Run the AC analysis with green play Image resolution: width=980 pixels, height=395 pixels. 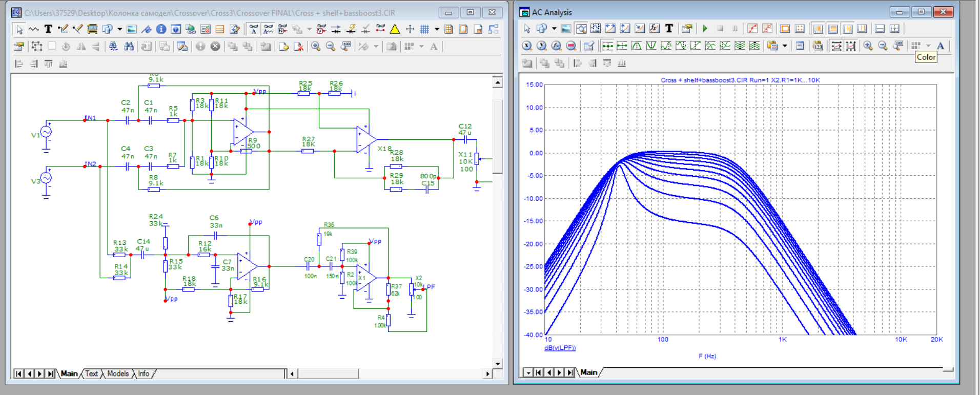pyautogui.click(x=705, y=28)
